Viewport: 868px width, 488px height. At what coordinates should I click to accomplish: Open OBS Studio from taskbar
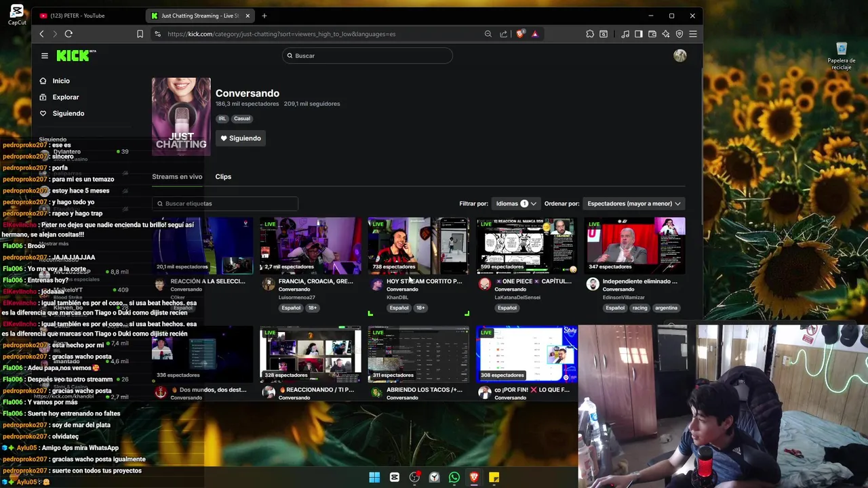(x=414, y=478)
